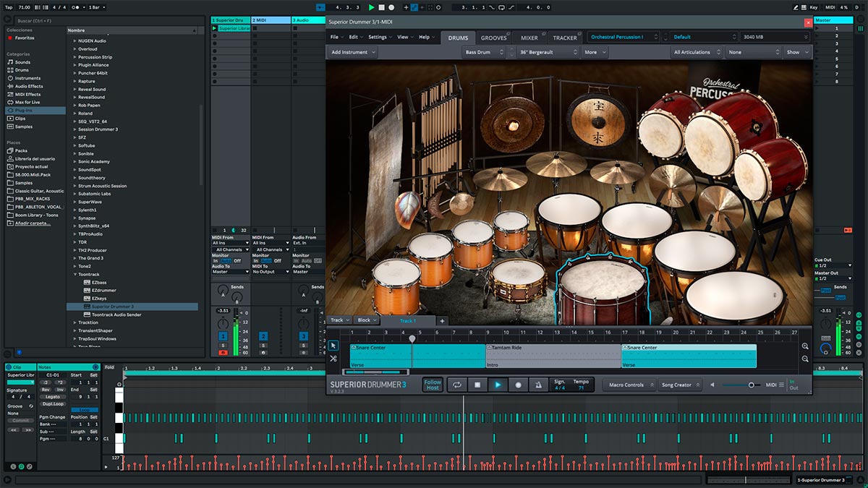Image resolution: width=868 pixels, height=488 pixels.
Task: Toggle Follow Host in Superior Drummer
Action: [433, 385]
